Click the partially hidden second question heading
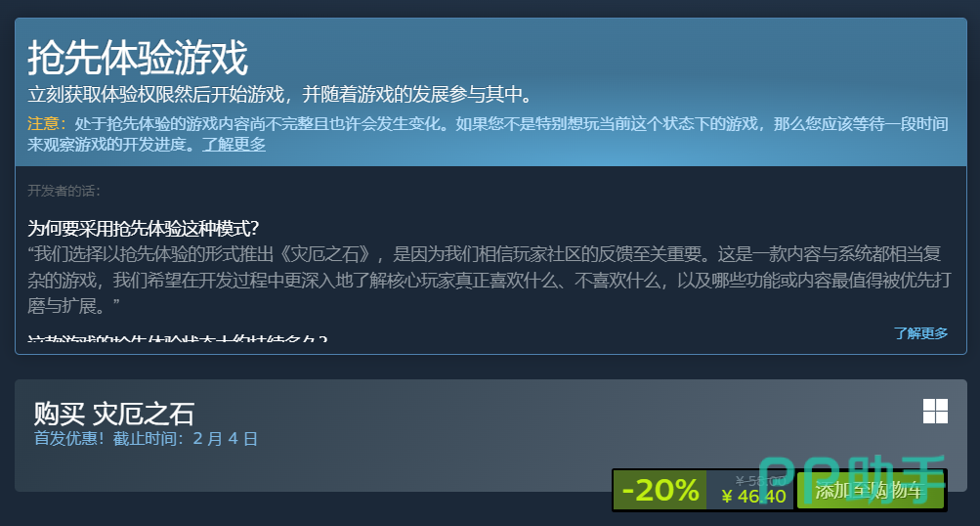This screenshot has height=526, width=980. (x=178, y=338)
